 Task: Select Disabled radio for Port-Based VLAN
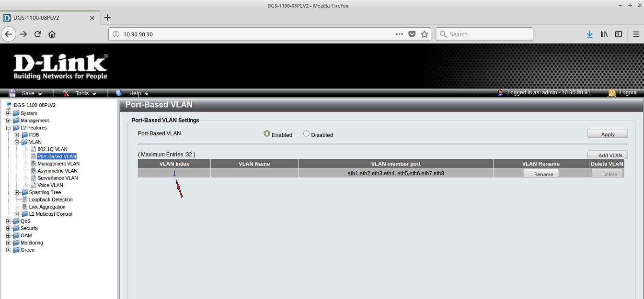pos(306,134)
